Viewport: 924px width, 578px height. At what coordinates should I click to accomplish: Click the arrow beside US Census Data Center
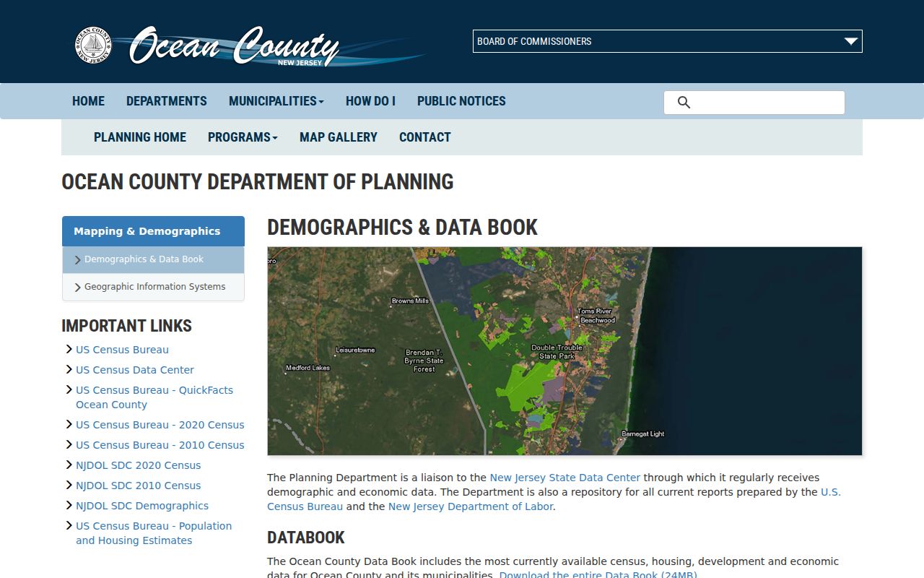[x=69, y=370]
